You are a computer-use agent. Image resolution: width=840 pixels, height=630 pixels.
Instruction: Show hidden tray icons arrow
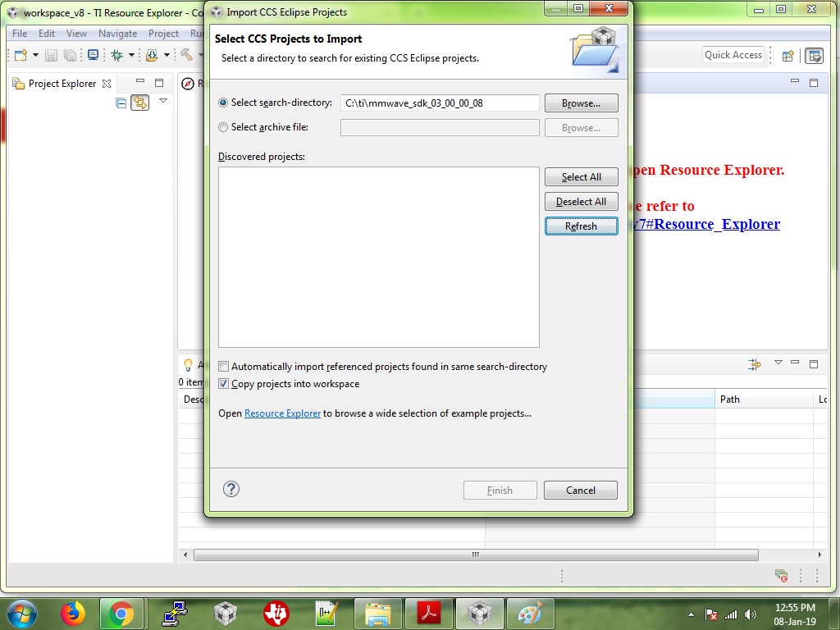pos(691,614)
